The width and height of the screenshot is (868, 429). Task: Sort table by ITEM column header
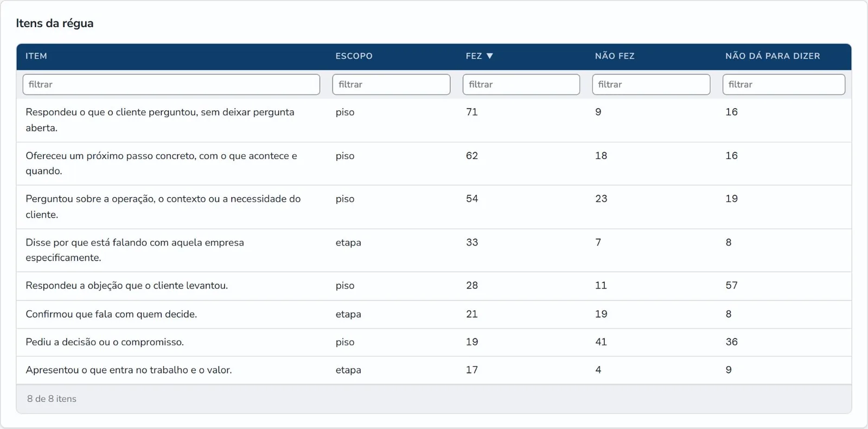(x=36, y=56)
